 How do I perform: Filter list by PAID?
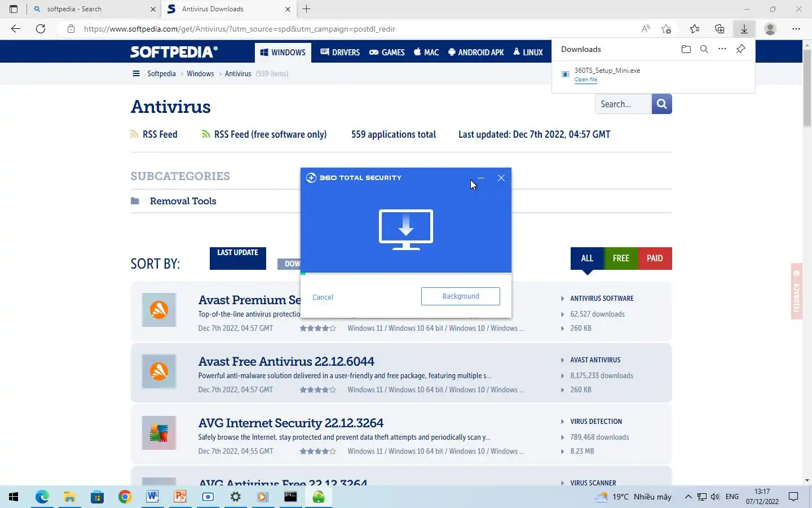coord(655,259)
